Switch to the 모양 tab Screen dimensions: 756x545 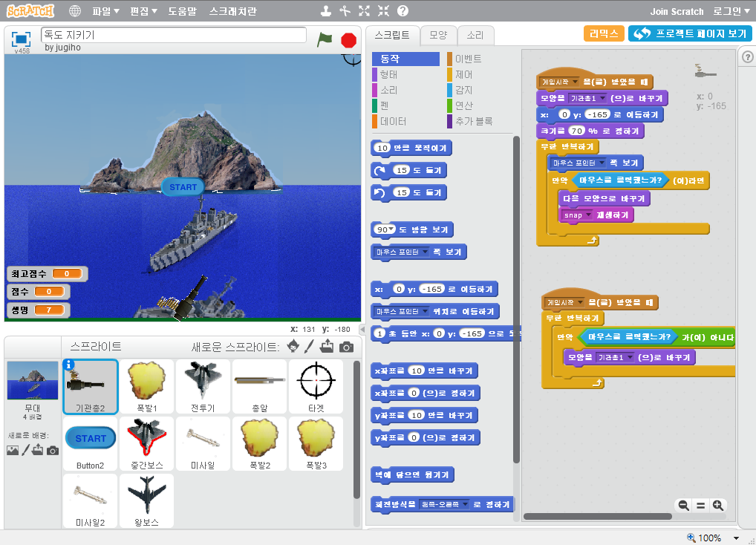coord(438,35)
